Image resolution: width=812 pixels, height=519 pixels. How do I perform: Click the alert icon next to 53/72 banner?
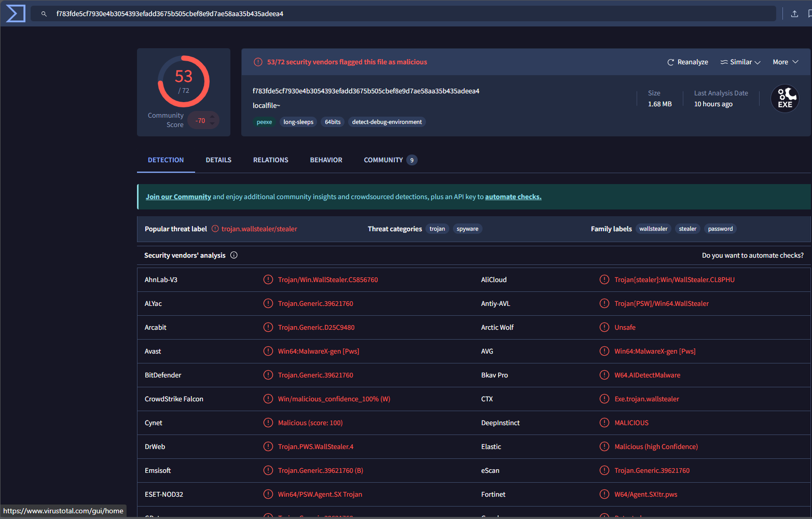[x=258, y=62]
